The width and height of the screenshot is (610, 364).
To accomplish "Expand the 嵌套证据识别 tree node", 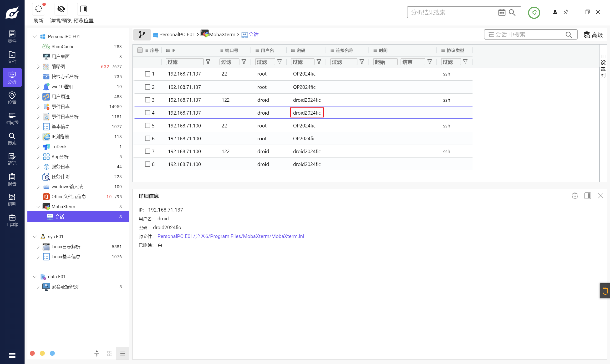I will 38,287.
